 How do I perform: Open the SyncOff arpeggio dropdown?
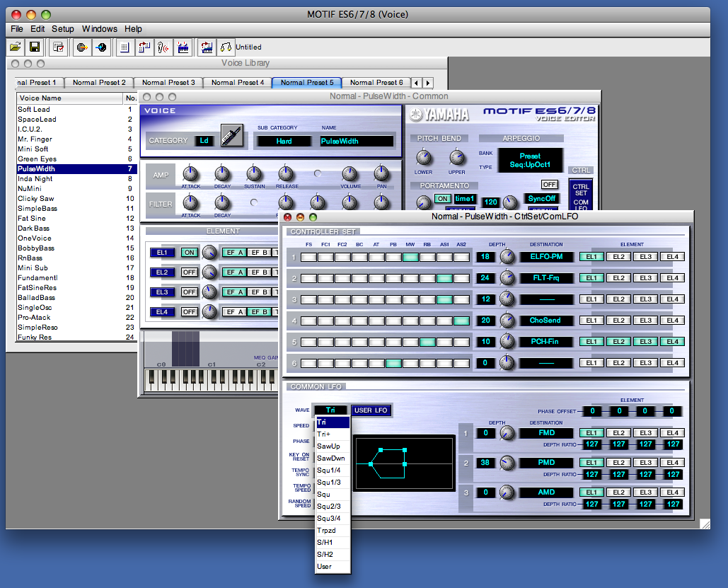[541, 198]
